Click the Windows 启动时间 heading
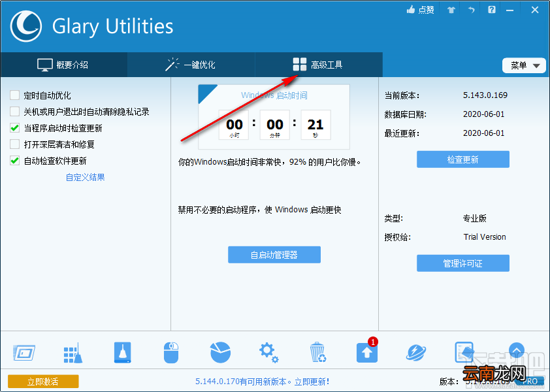 274,95
